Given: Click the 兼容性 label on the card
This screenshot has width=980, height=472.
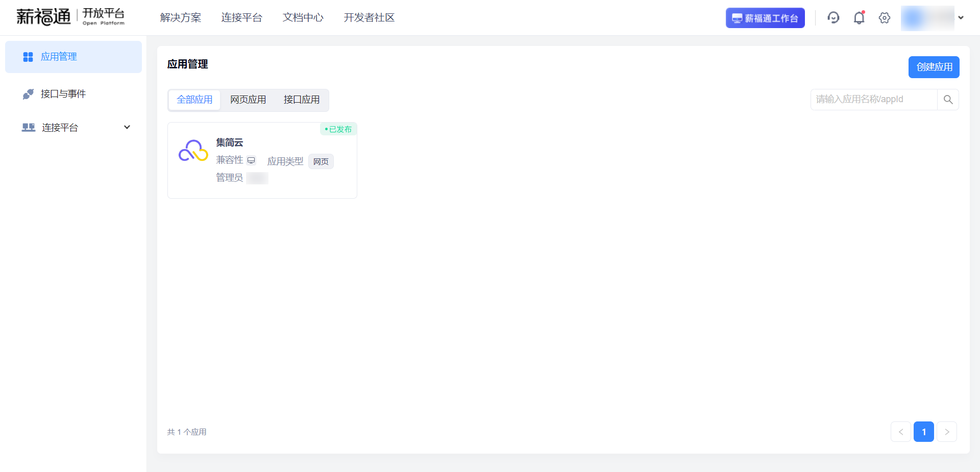Looking at the screenshot, I should click(x=229, y=160).
